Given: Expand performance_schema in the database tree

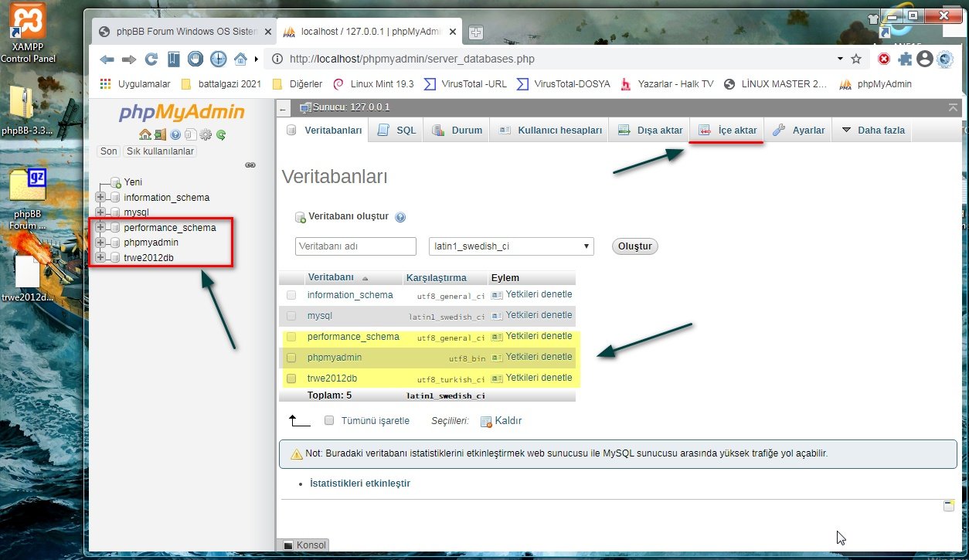Looking at the screenshot, I should (x=100, y=227).
